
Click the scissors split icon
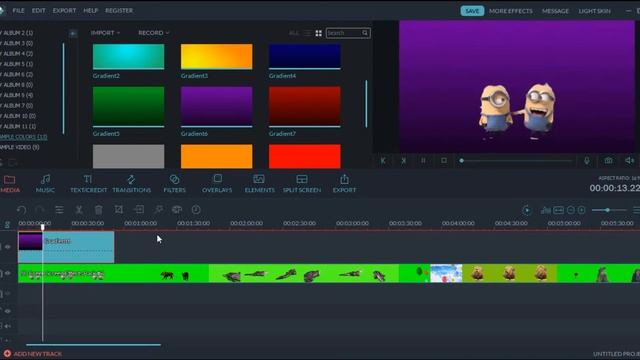79,210
